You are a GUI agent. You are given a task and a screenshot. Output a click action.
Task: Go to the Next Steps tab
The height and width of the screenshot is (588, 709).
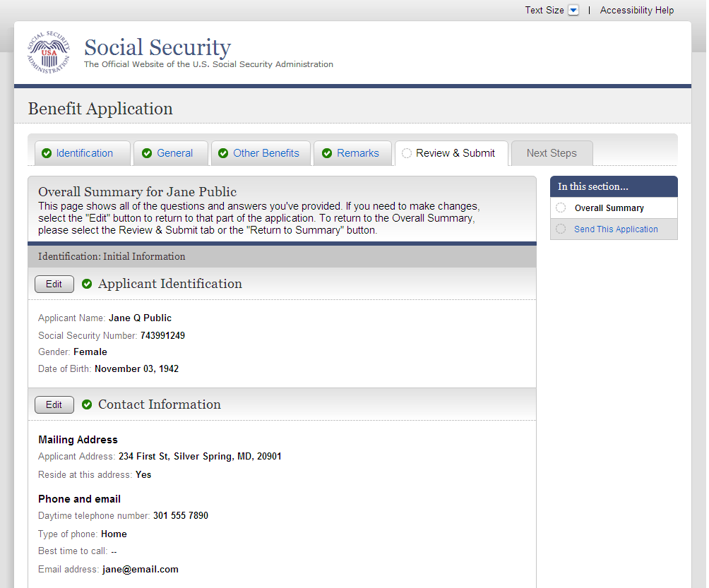552,153
